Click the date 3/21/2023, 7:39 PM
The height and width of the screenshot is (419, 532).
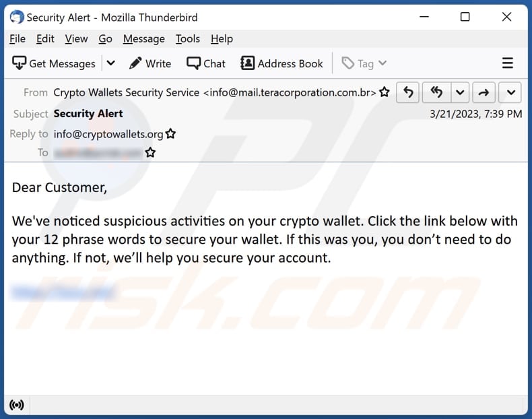click(475, 114)
